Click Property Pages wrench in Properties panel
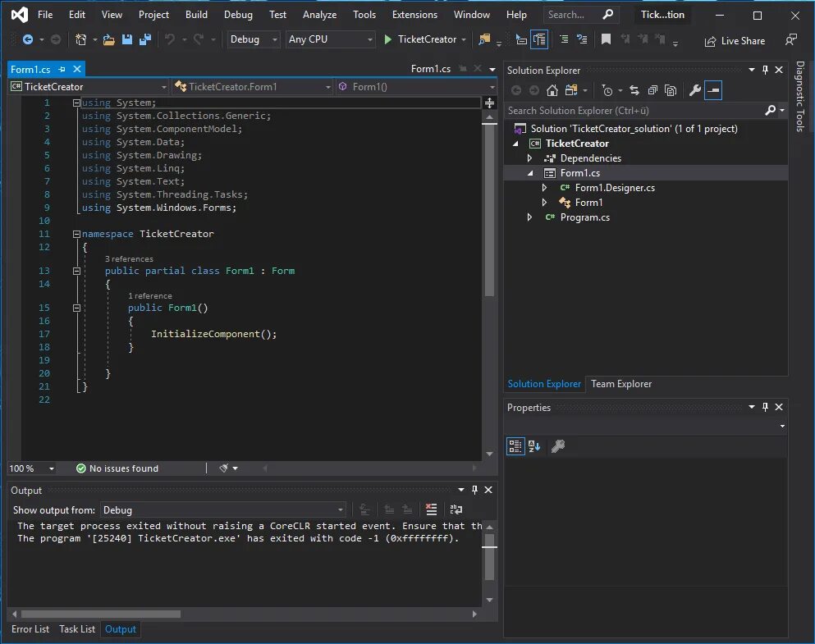Screen dimensions: 815x644 pyautogui.click(x=558, y=446)
